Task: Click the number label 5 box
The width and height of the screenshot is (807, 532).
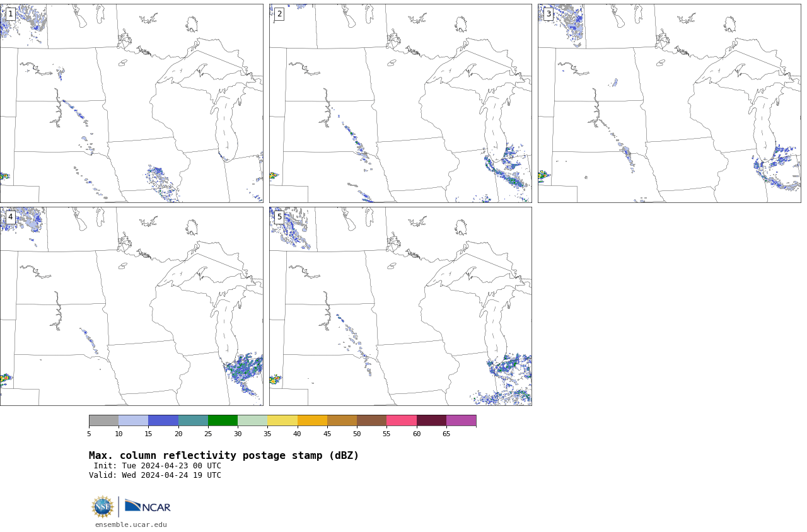Action: 279,217
